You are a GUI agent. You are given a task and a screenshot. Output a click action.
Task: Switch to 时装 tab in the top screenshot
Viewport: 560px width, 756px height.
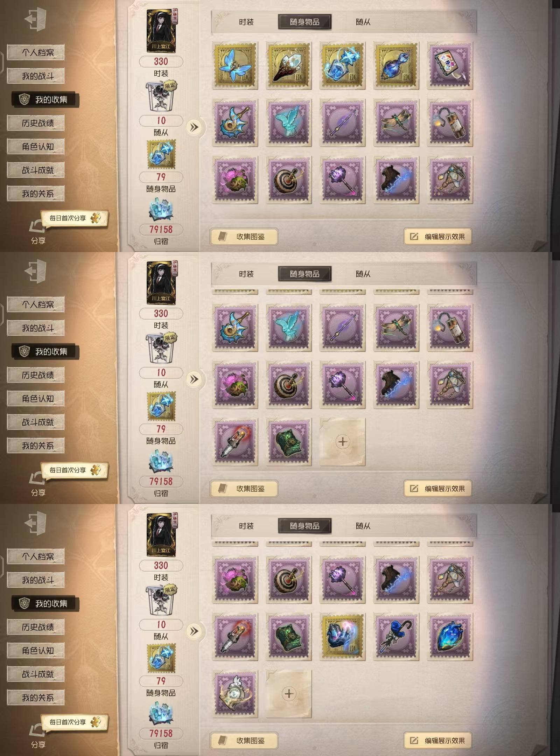click(x=246, y=22)
